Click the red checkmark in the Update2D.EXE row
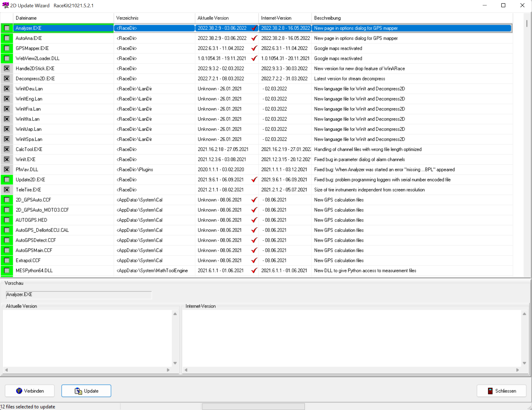This screenshot has width=532, height=410. pyautogui.click(x=254, y=180)
